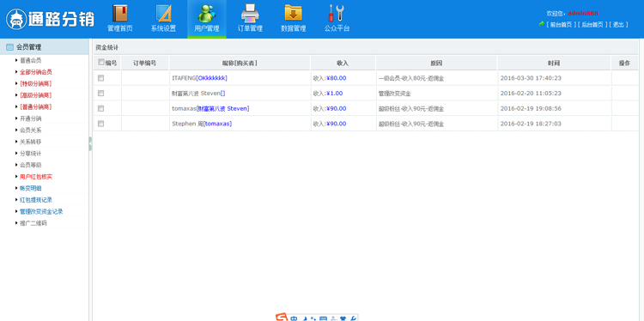Open 订单管理 printer icon
The width and height of the screenshot is (644, 321).
250,13
